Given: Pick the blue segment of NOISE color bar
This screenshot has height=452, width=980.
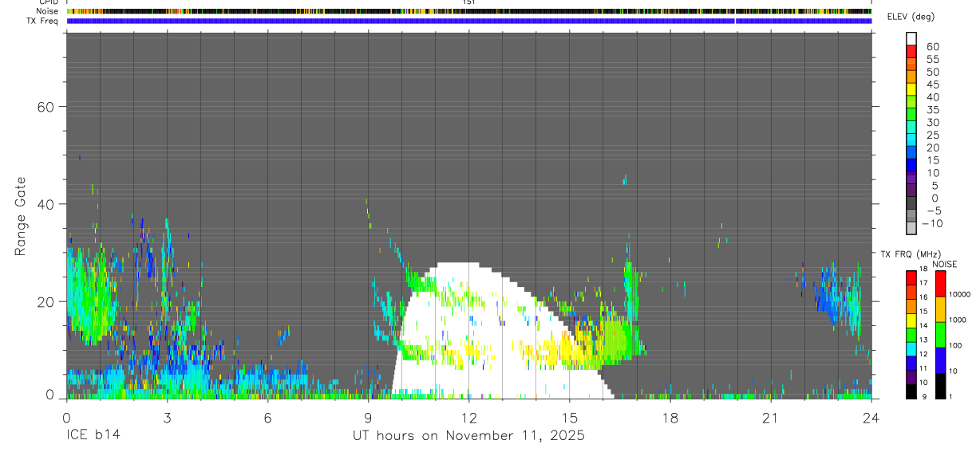Looking at the screenshot, I should (x=940, y=360).
